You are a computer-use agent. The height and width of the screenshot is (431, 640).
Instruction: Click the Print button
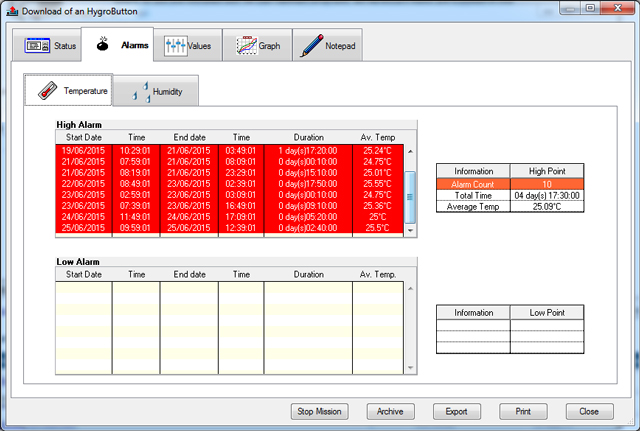(x=523, y=411)
